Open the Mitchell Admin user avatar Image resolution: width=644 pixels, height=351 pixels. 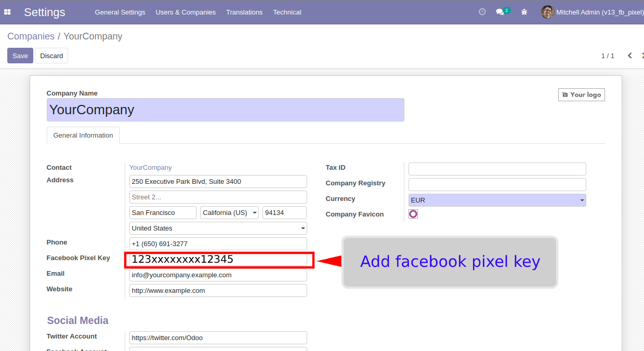click(547, 12)
